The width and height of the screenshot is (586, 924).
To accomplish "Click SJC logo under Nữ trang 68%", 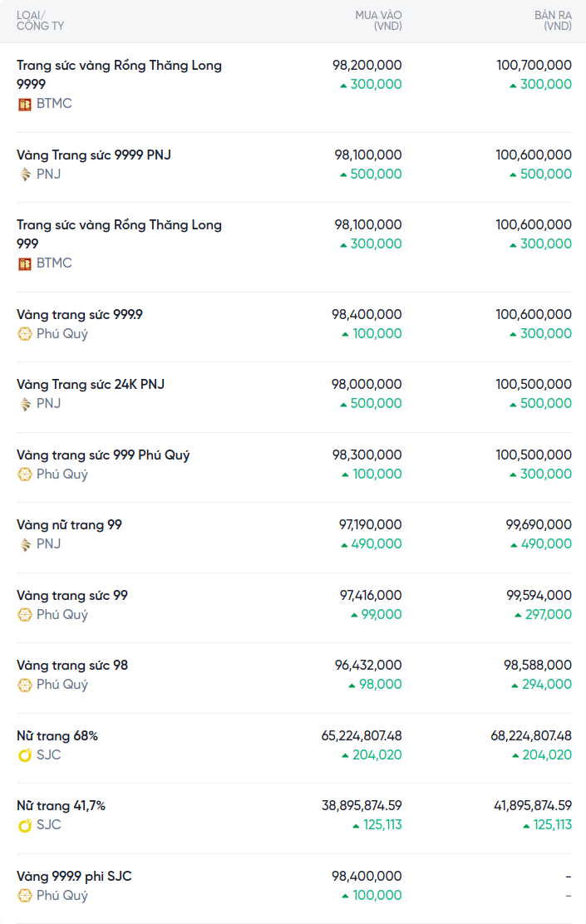I will coord(25,755).
